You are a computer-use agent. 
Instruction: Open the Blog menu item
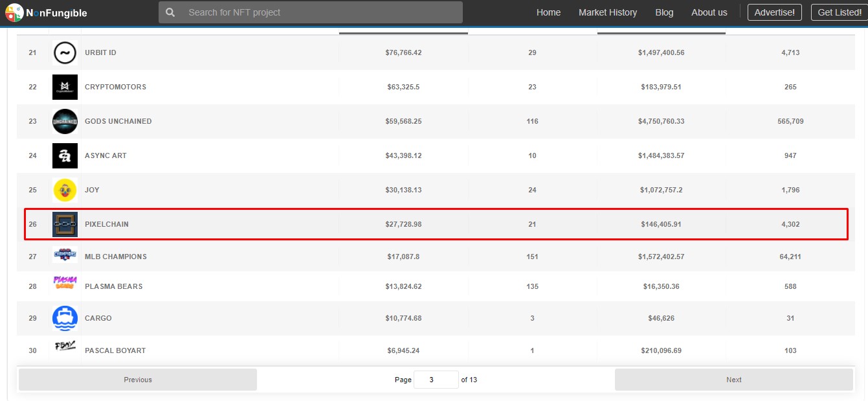(x=664, y=12)
